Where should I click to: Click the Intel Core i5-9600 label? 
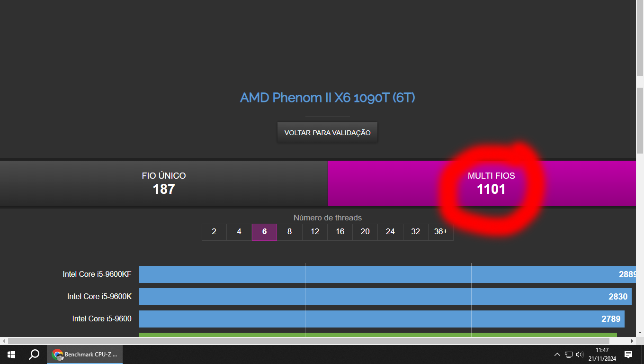click(x=102, y=318)
